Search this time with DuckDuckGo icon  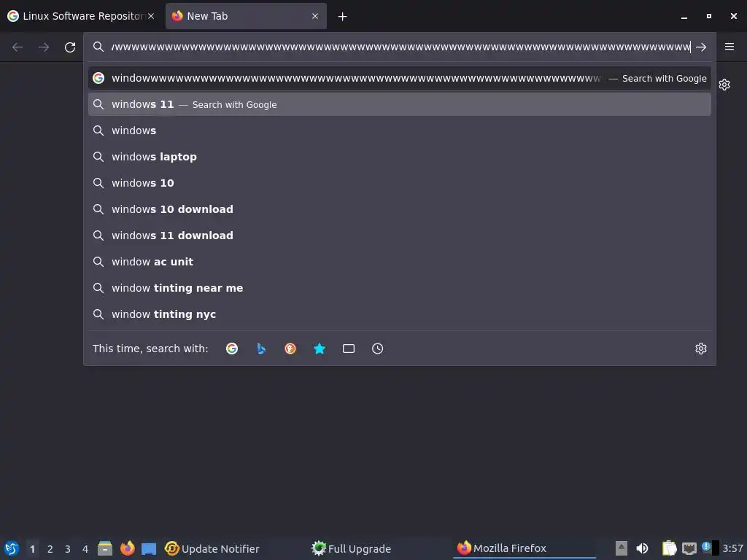pos(290,349)
